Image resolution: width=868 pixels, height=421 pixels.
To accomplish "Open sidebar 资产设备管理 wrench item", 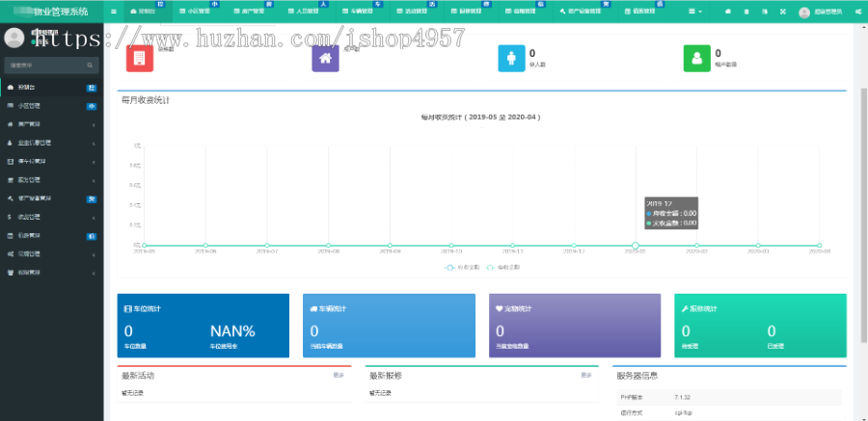I will point(52,198).
